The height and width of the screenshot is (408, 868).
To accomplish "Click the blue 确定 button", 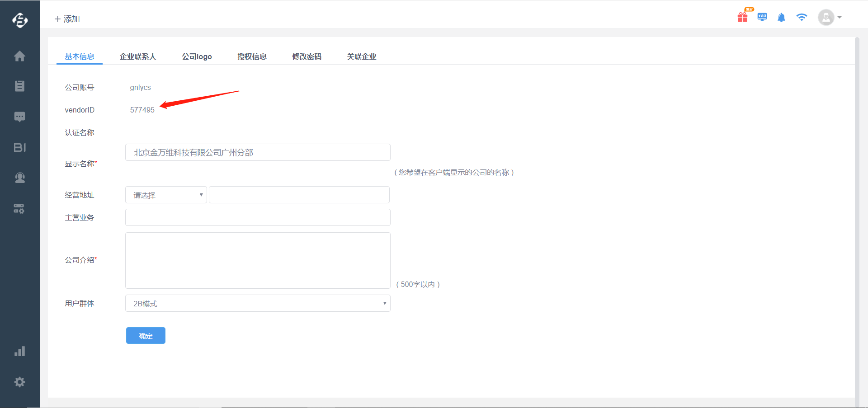I will point(146,336).
